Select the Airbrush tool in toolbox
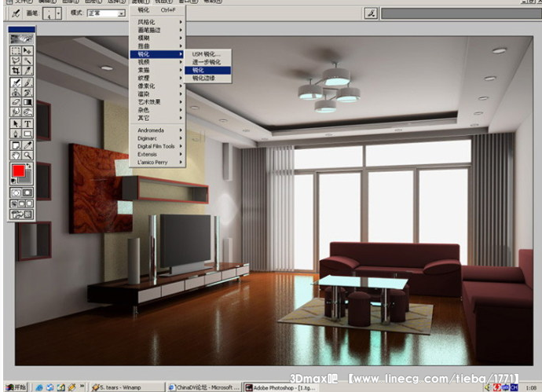The height and width of the screenshot is (392, 542). (16, 82)
